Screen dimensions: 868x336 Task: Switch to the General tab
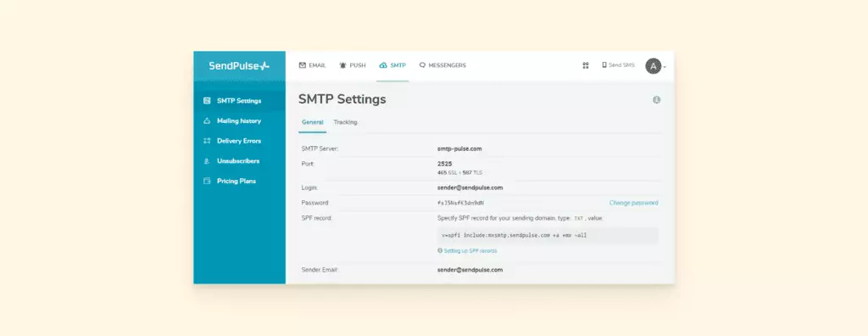pos(312,122)
